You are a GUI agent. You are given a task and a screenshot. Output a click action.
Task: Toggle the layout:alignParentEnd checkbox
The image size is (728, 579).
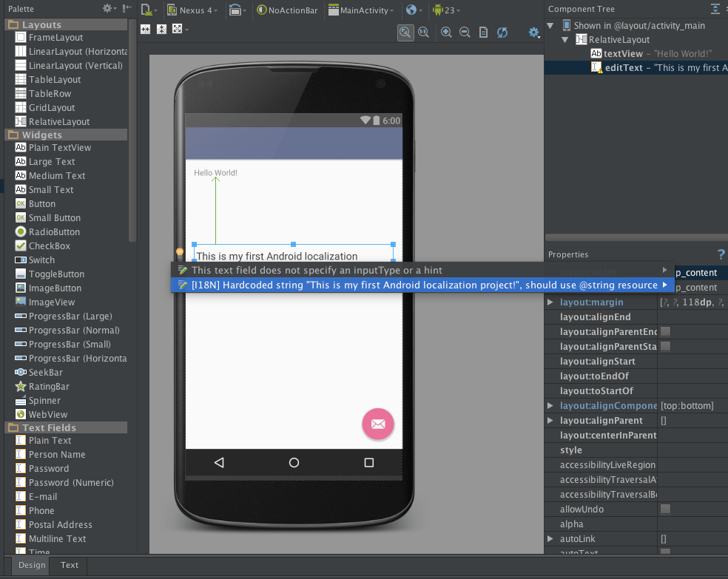(x=665, y=331)
